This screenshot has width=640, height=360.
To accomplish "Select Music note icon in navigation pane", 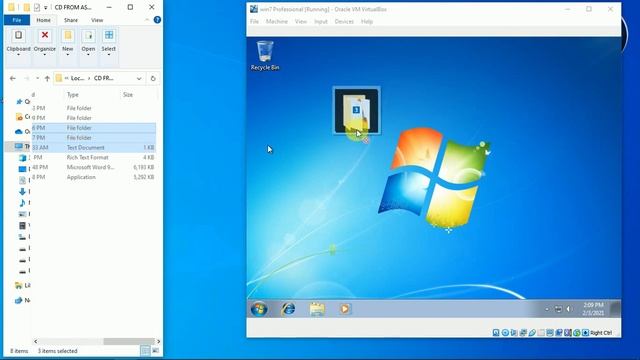I will [22, 203].
